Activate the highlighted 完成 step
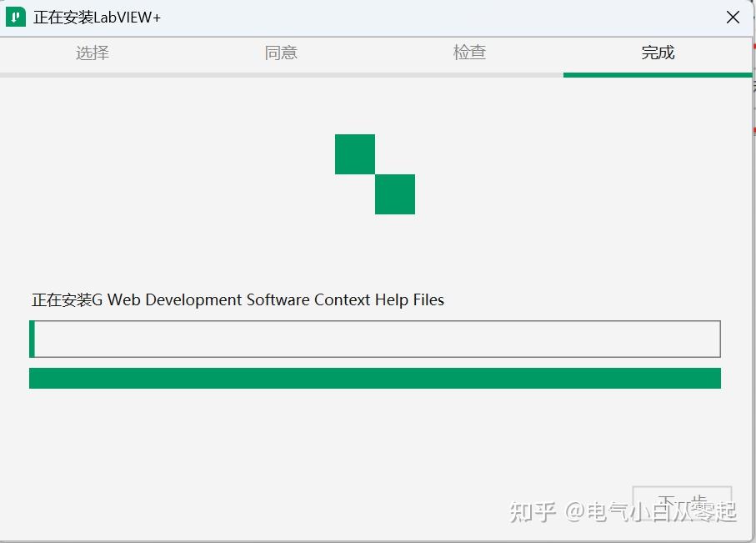Viewport: 756px width, 543px height. point(658,52)
